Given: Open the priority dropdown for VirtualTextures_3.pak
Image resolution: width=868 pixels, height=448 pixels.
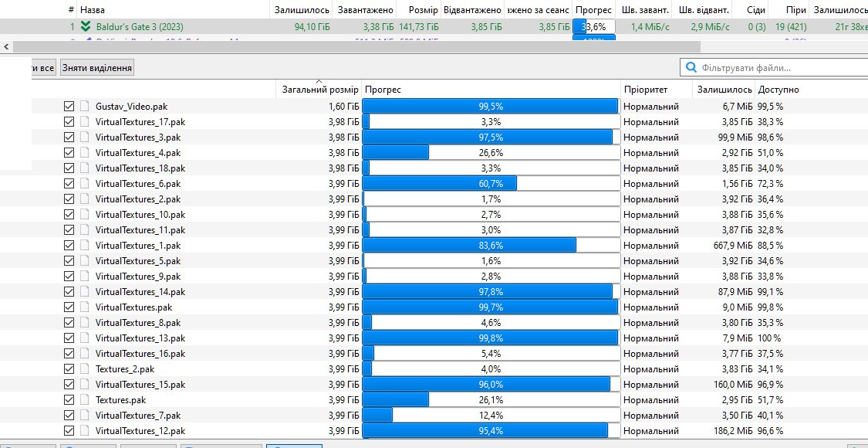Looking at the screenshot, I should pyautogui.click(x=656, y=137).
